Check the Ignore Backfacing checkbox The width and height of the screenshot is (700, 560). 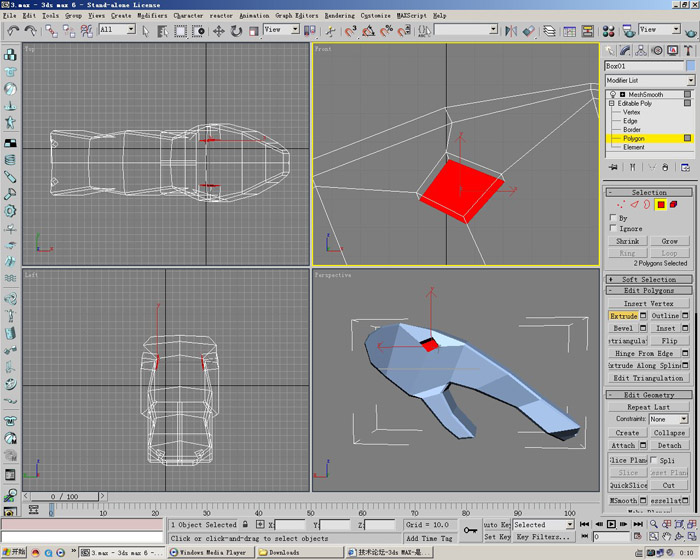[613, 229]
